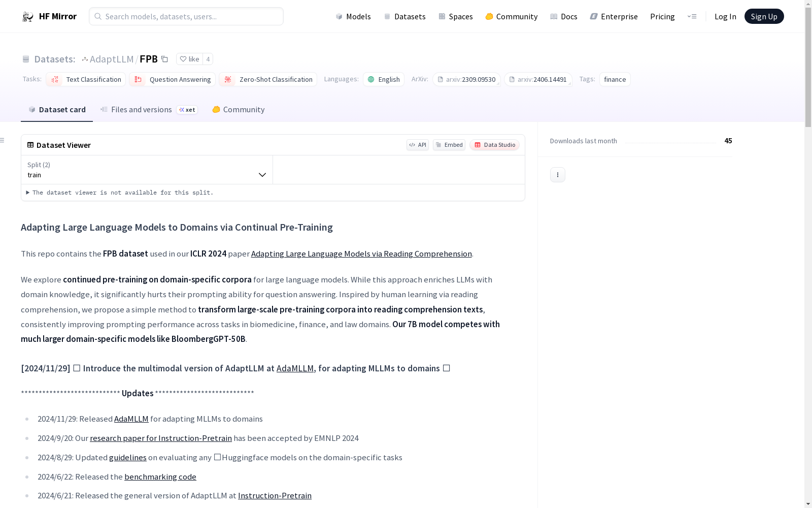Image resolution: width=812 pixels, height=508 pixels.
Task: Select the finance tag
Action: point(615,79)
